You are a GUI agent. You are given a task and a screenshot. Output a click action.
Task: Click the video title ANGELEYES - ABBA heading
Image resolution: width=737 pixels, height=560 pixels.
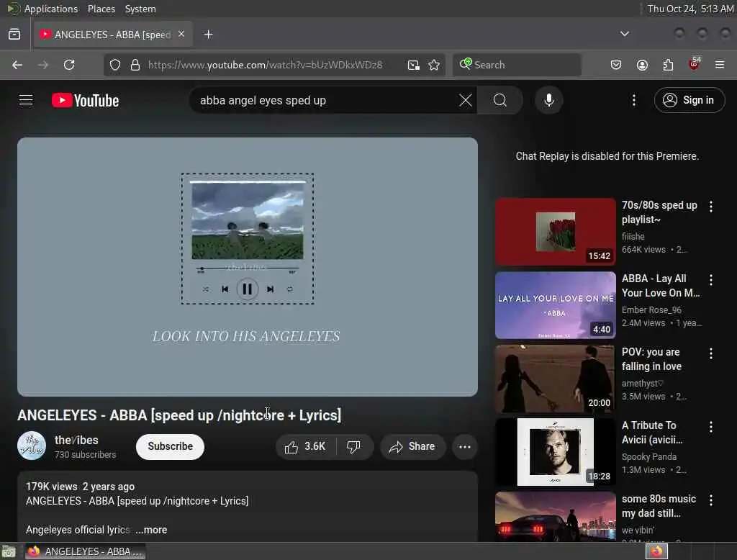coord(179,415)
